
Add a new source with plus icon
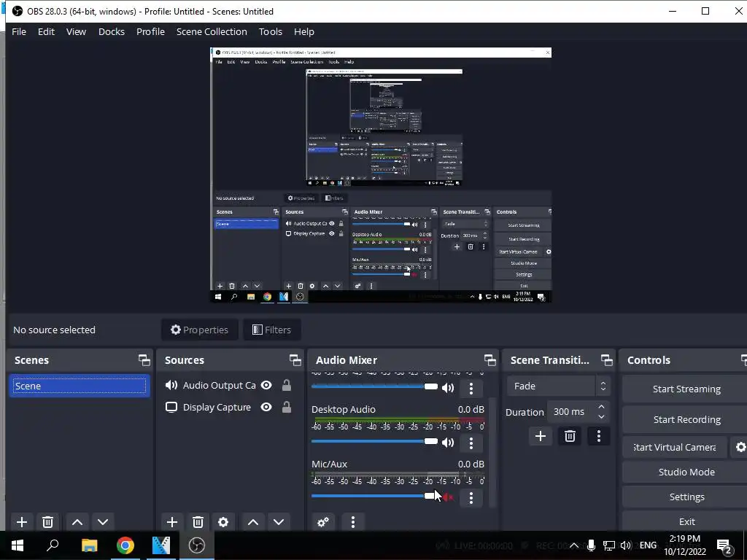pos(172,522)
